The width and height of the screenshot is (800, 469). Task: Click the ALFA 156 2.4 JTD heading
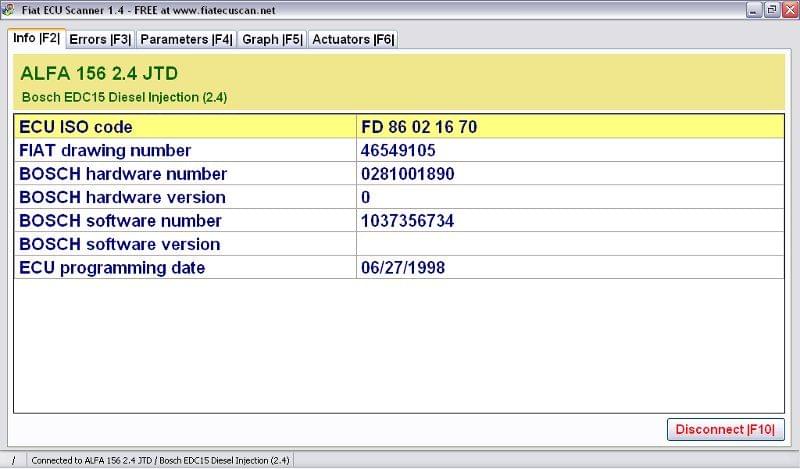[99, 73]
